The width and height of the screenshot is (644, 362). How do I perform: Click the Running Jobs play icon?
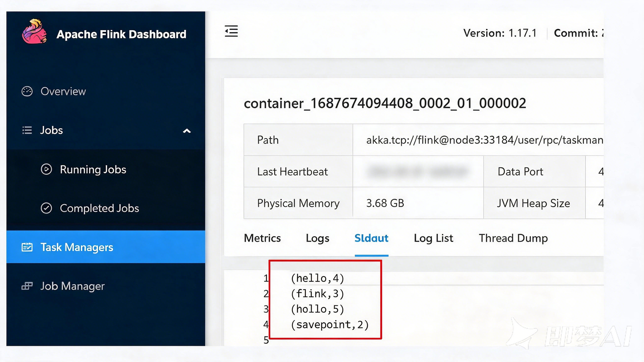point(46,169)
